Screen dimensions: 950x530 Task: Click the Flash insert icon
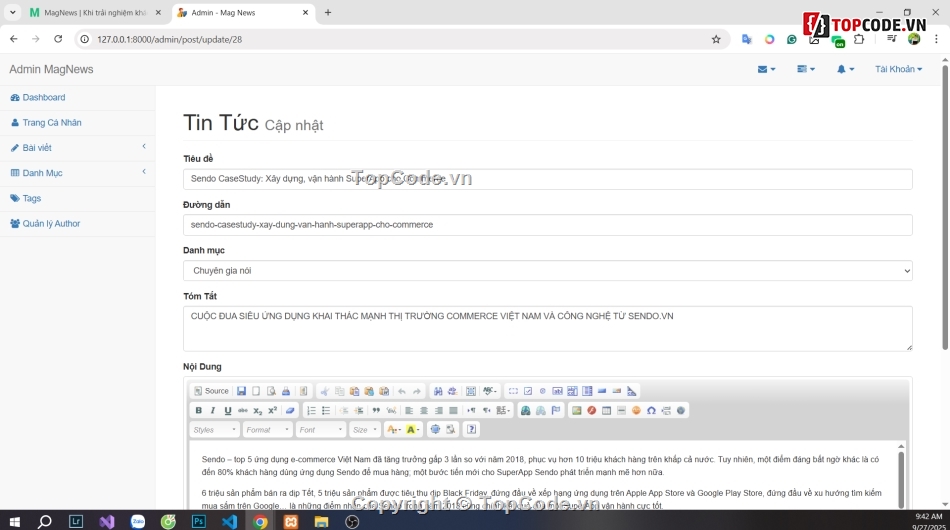click(x=591, y=411)
